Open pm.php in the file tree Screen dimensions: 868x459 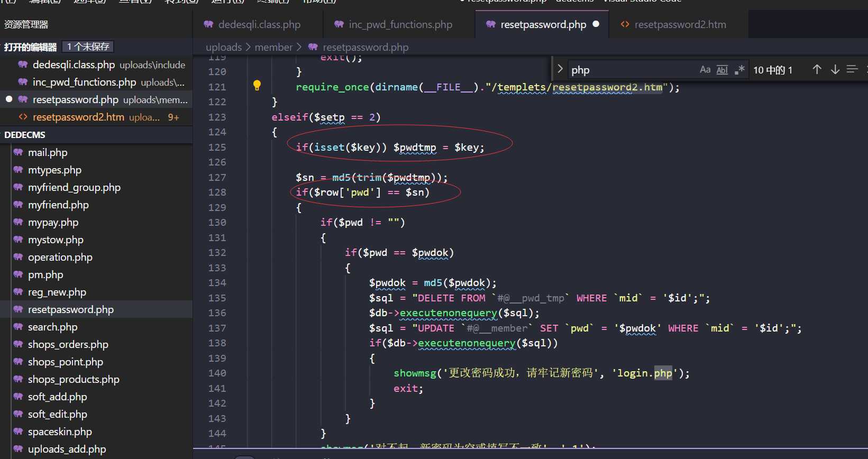96,274
